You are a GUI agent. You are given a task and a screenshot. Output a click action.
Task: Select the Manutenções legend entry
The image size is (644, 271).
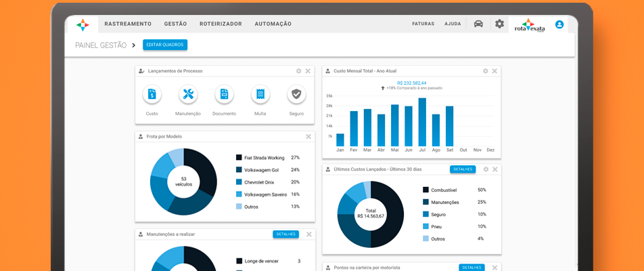coord(455,203)
